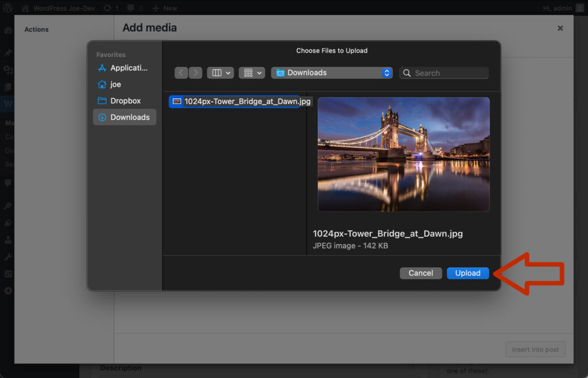
Task: Click the comments bubble icon in admin bar
Action: pos(130,8)
